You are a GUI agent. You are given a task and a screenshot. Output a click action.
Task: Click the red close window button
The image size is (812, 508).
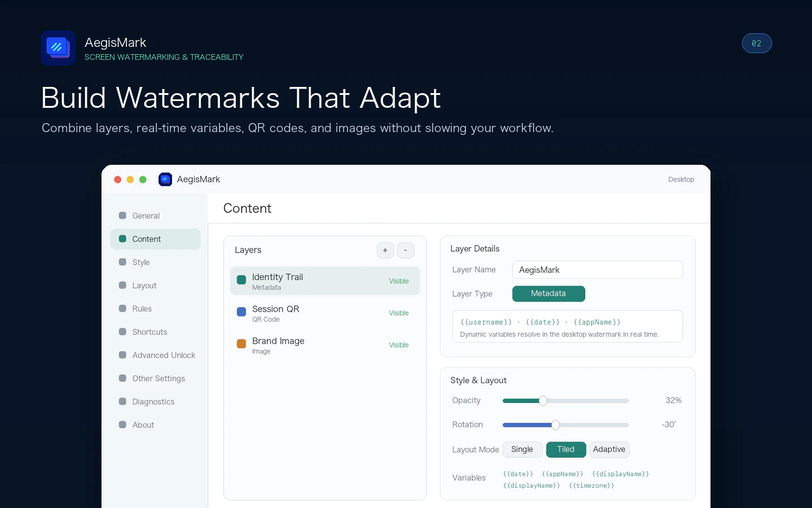coord(118,179)
